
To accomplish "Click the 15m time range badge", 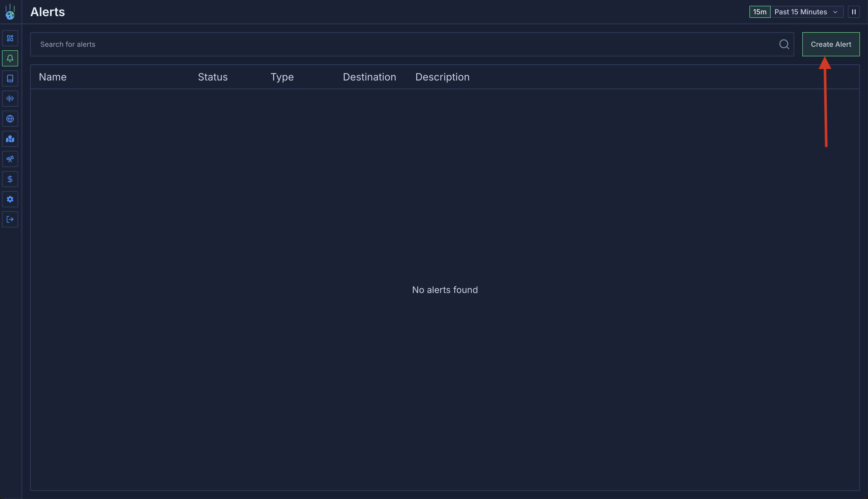I will coord(759,12).
